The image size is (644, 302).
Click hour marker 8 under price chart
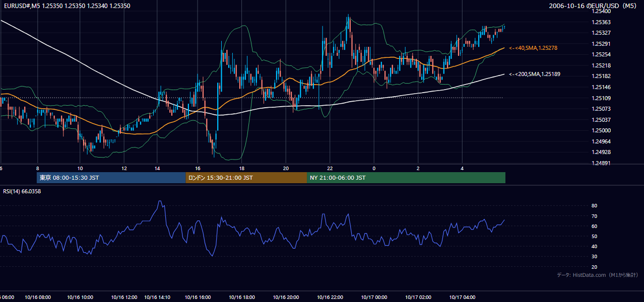coord(38,169)
